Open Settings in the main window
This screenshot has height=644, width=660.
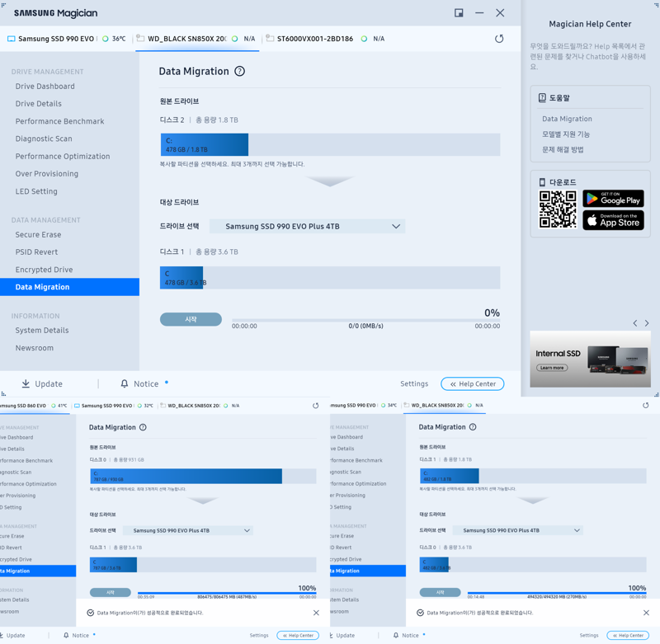(414, 383)
